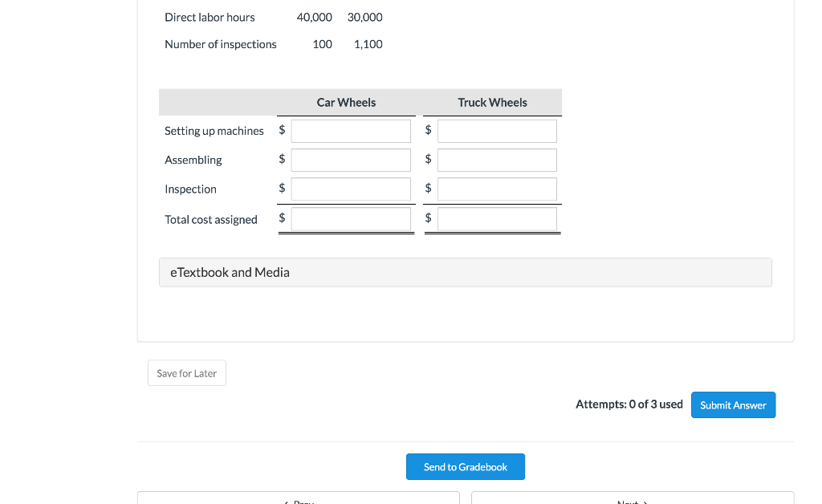Click the 40,000 direct labor hours value
Screen dimensions: 822x504
314,18
